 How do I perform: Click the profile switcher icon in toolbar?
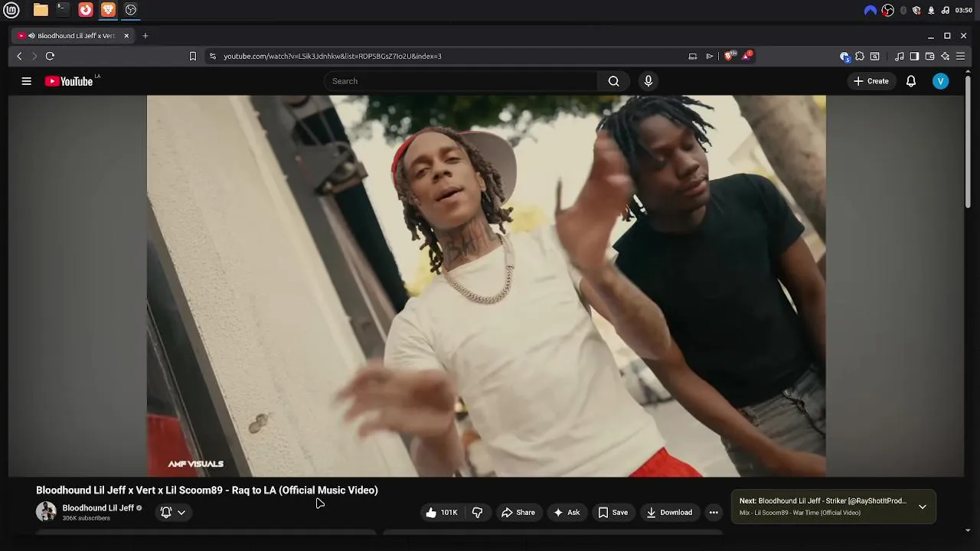(x=844, y=56)
